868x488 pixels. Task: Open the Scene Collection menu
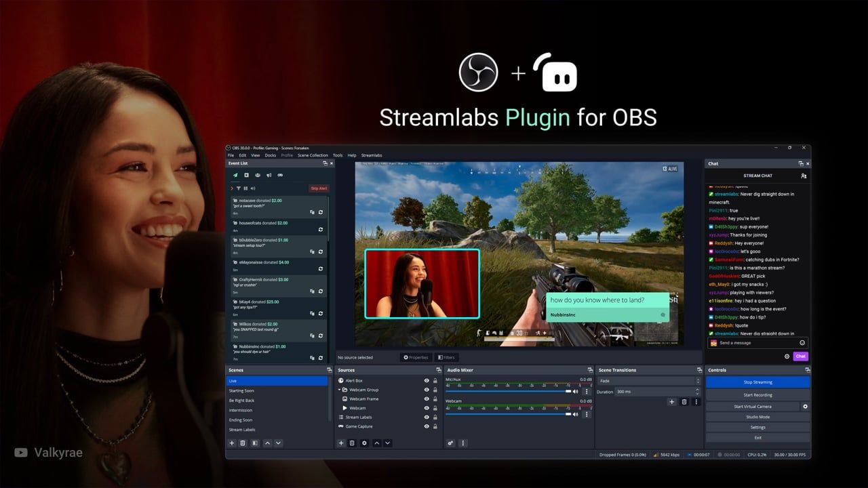(313, 155)
